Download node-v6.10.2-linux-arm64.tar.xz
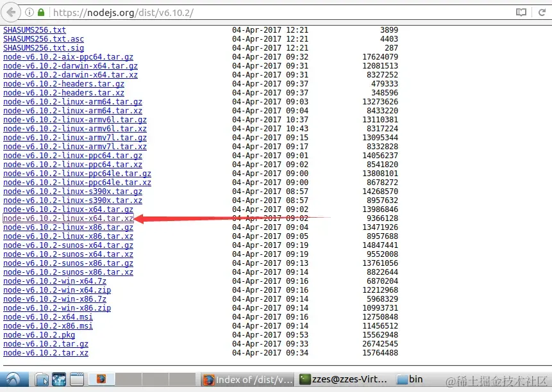552x392 pixels. pos(73,111)
